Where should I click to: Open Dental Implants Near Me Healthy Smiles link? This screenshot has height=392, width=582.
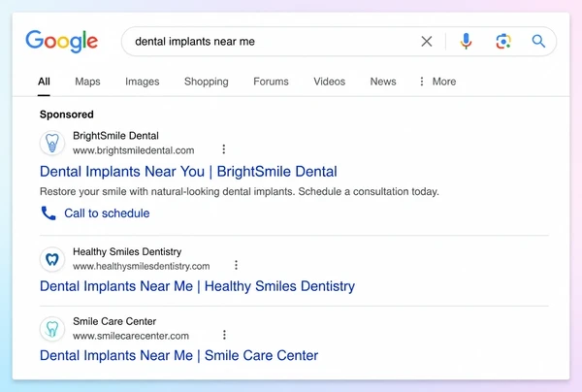click(197, 286)
